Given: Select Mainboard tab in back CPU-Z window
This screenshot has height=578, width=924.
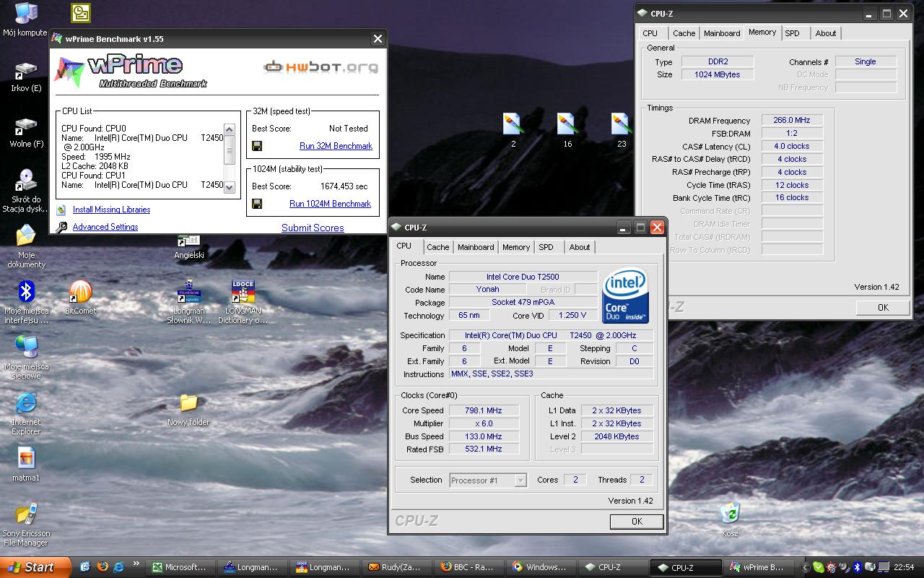Looking at the screenshot, I should (x=722, y=33).
